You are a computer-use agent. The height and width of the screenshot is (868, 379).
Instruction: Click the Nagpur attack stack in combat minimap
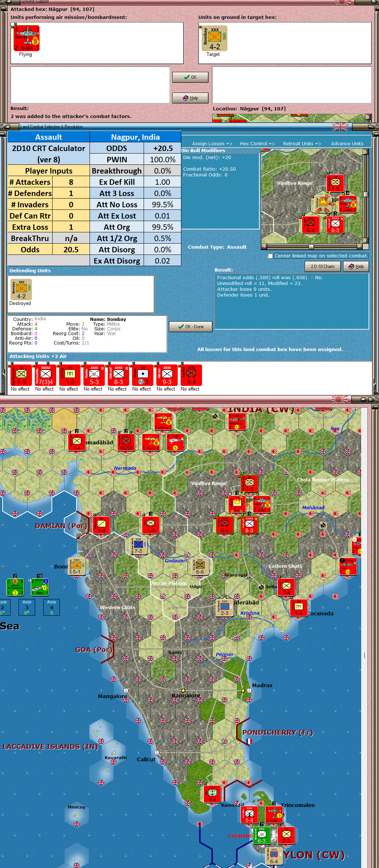click(x=323, y=204)
